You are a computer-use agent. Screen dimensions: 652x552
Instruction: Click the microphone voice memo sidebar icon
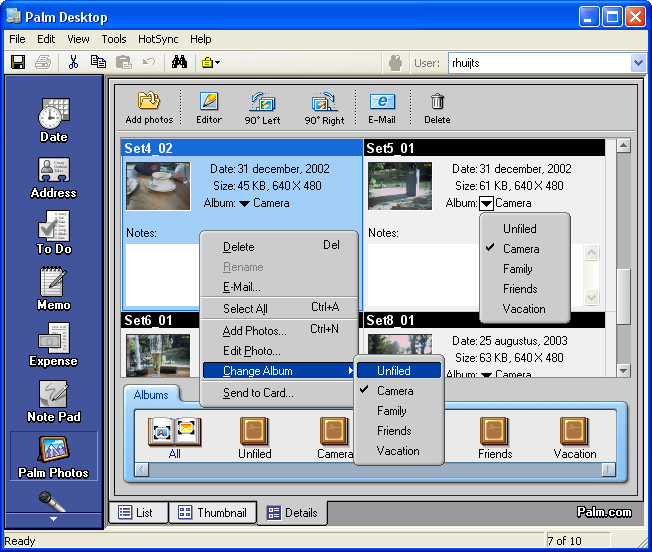(52, 501)
